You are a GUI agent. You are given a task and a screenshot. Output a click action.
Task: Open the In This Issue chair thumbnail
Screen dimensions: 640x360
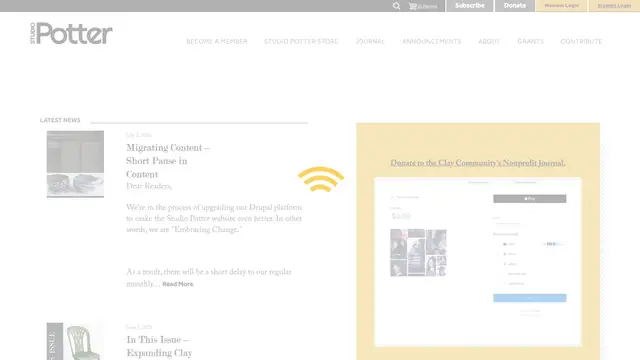[75, 342]
